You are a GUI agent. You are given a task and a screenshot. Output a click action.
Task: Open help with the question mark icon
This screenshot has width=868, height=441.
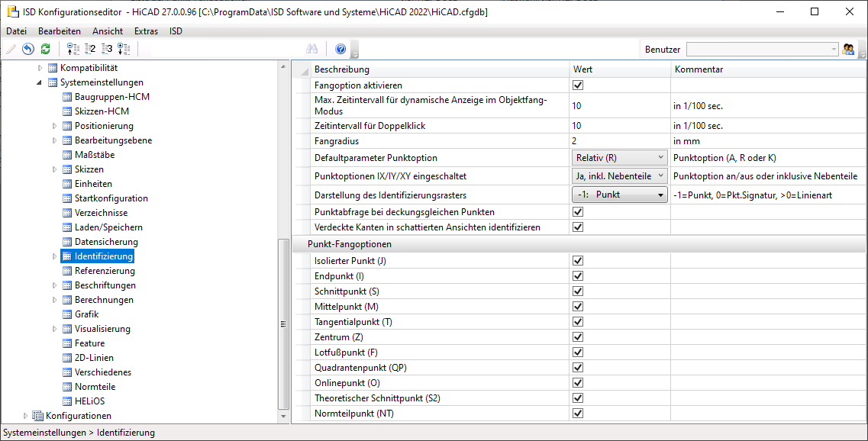coord(340,49)
